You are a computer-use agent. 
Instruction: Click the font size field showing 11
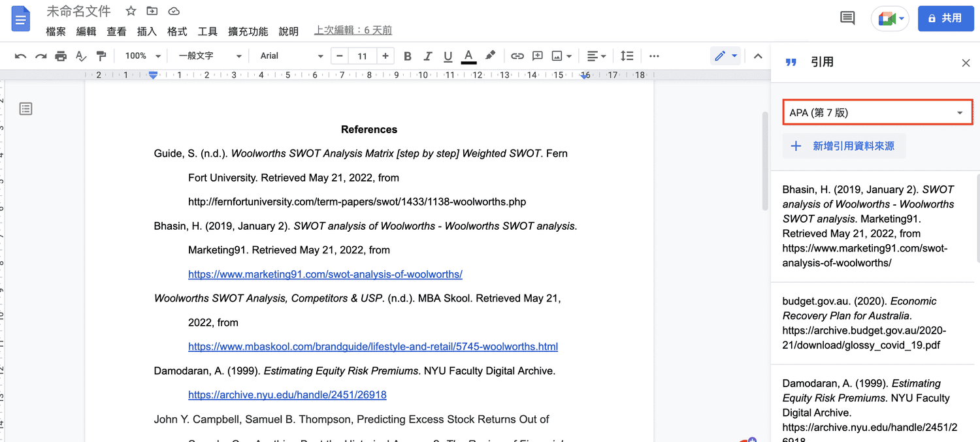363,56
